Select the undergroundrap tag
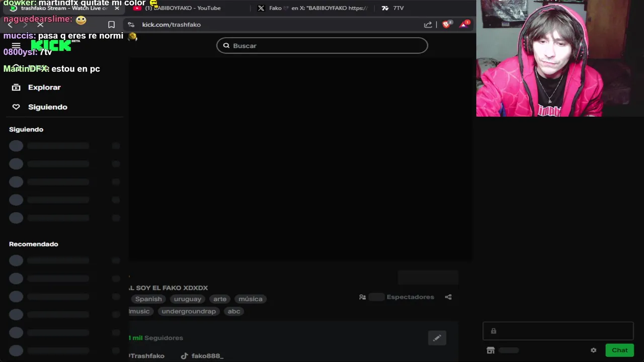This screenshot has width=644, height=362. tap(189, 312)
